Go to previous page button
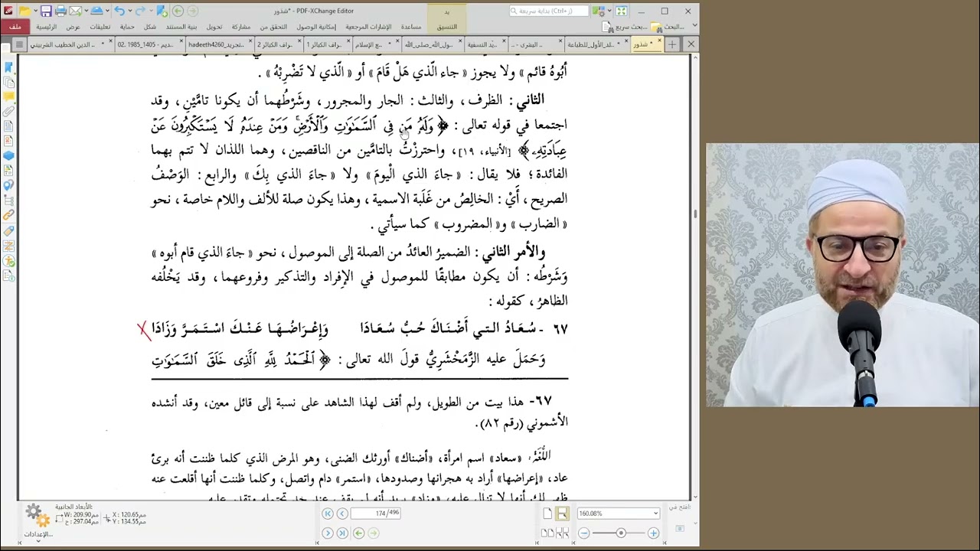Viewport: 980px width, 551px height. [x=342, y=514]
